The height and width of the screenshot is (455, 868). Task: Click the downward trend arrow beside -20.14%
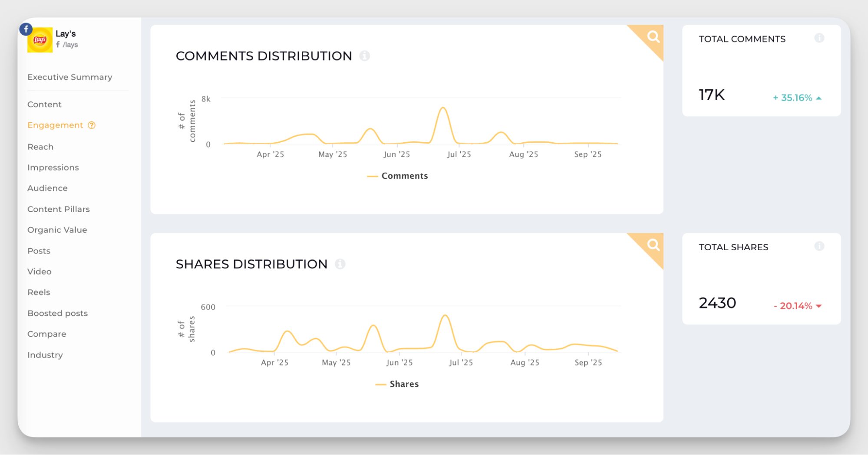818,306
